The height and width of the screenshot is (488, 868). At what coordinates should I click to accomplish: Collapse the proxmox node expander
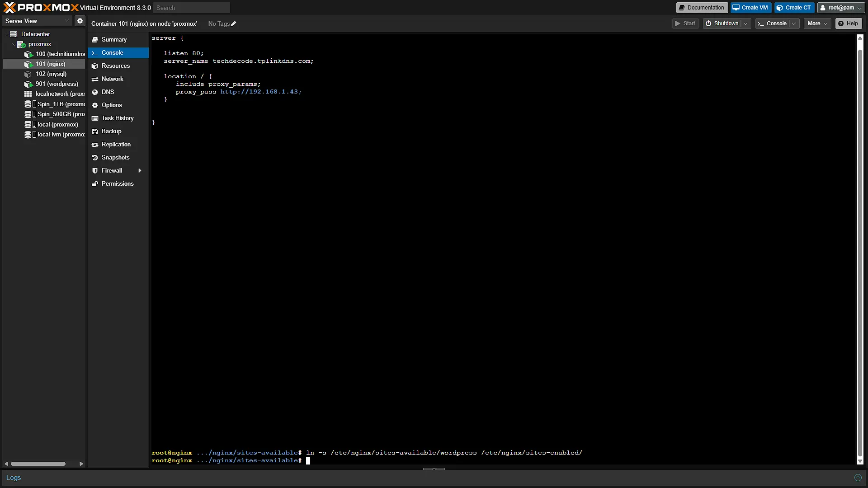point(14,44)
